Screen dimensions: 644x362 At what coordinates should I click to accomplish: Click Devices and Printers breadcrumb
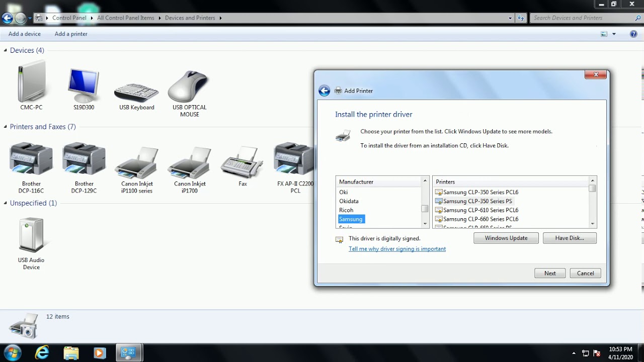click(190, 18)
